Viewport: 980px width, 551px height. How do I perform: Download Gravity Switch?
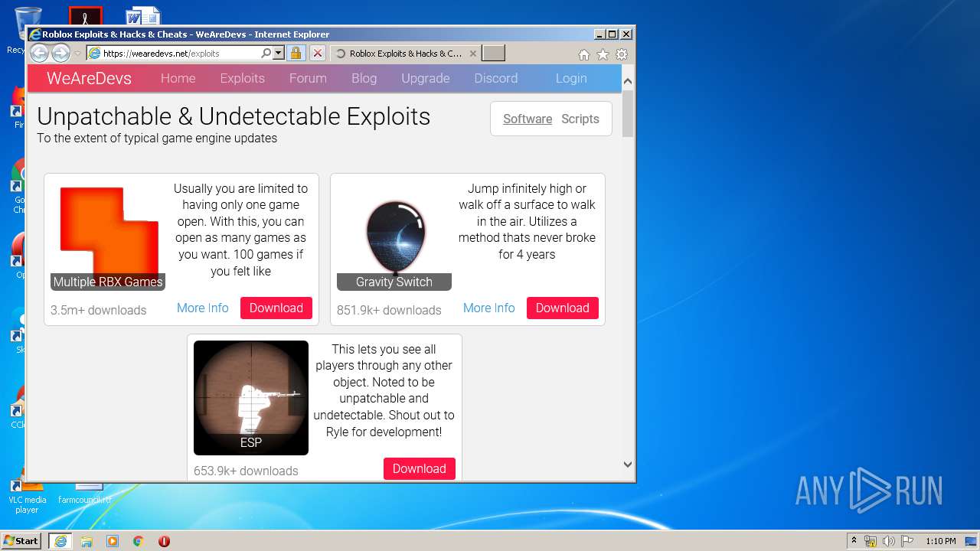pos(563,308)
